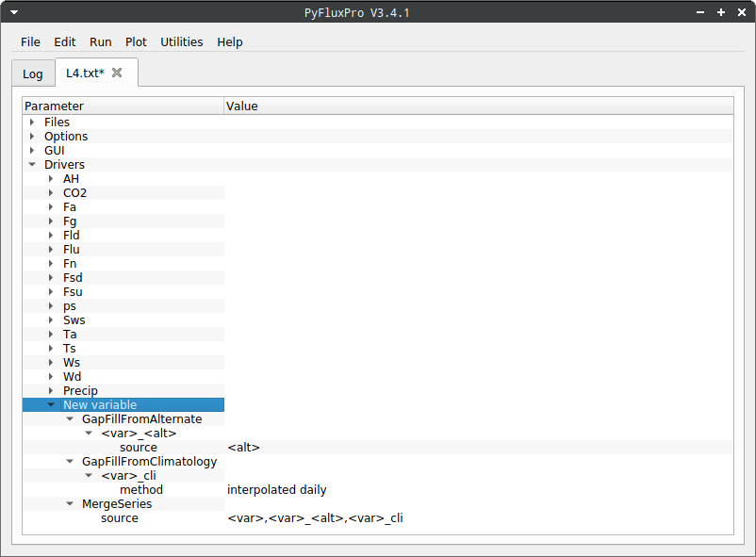Expand the Fa driver arrow
Viewport: 756px width, 557px height.
click(51, 207)
